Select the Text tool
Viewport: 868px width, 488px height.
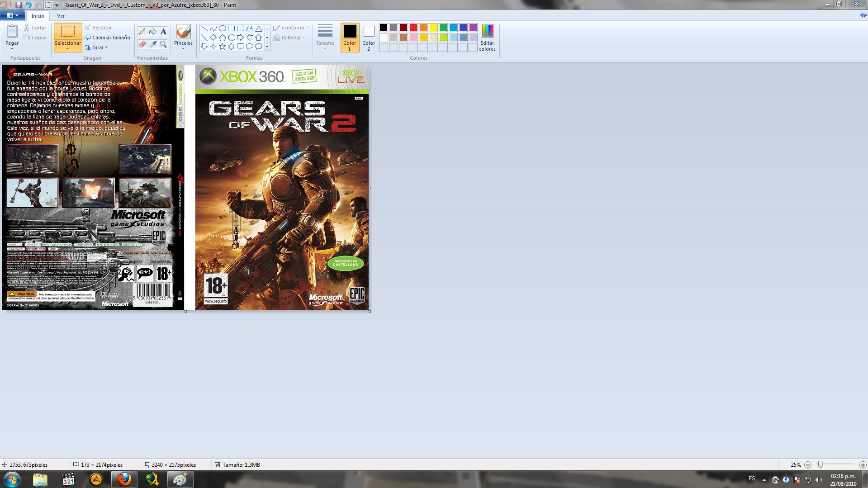[x=163, y=32]
